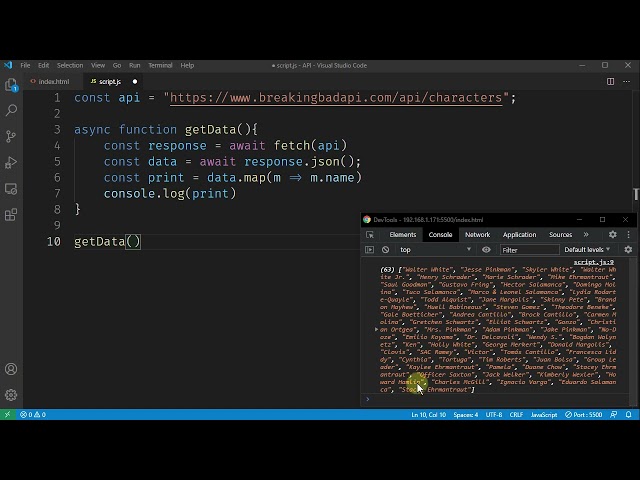The height and width of the screenshot is (480, 640).
Task: Activate DevTools inspect element picker
Action: [370, 235]
